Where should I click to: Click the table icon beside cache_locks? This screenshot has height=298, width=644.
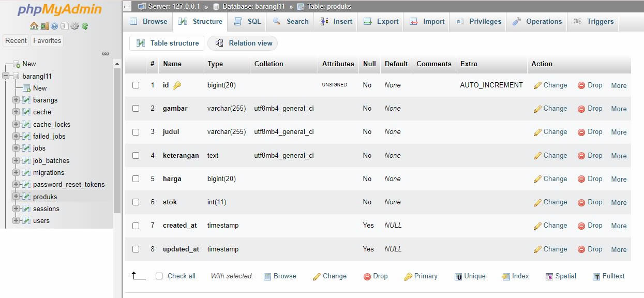[26, 124]
